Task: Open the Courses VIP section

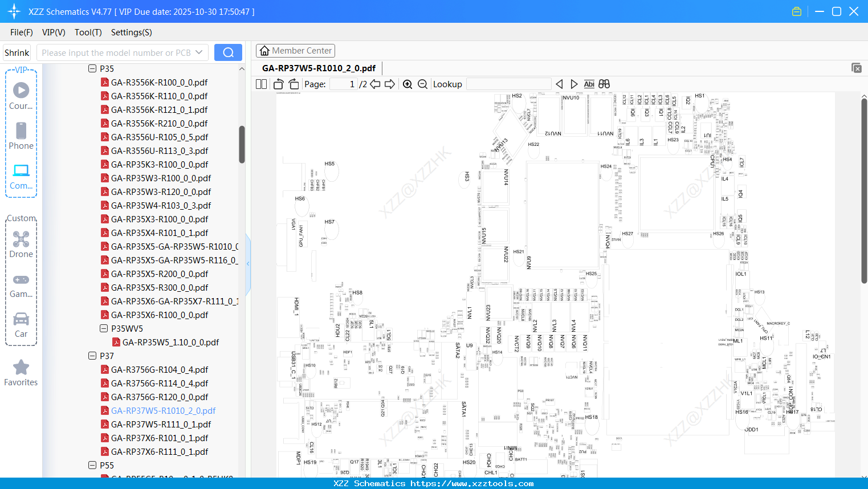Action: pyautogui.click(x=21, y=96)
